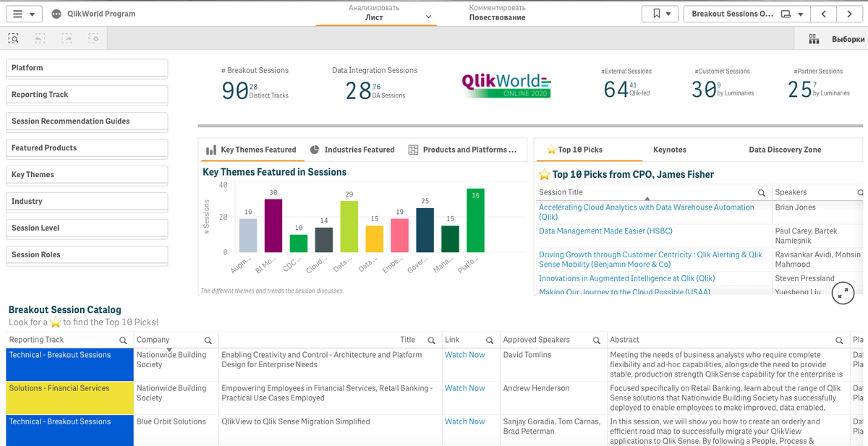
Task: Click the bookmark icon in the toolbar
Action: click(x=655, y=13)
